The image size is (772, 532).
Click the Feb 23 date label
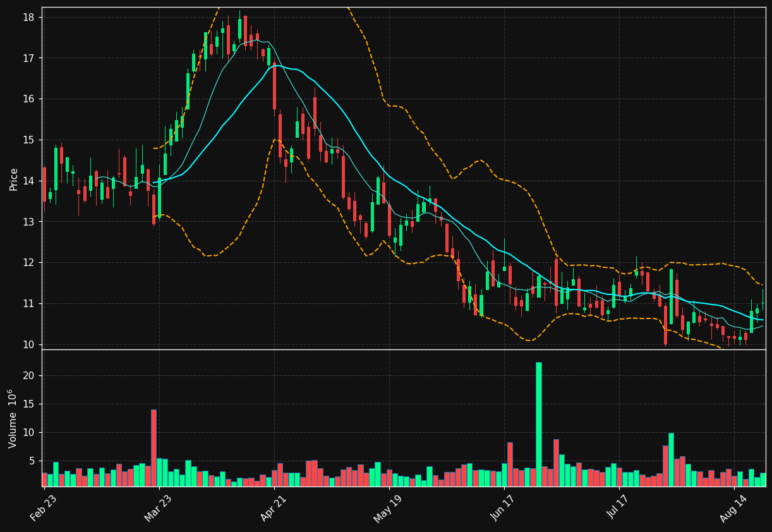pyautogui.click(x=43, y=509)
